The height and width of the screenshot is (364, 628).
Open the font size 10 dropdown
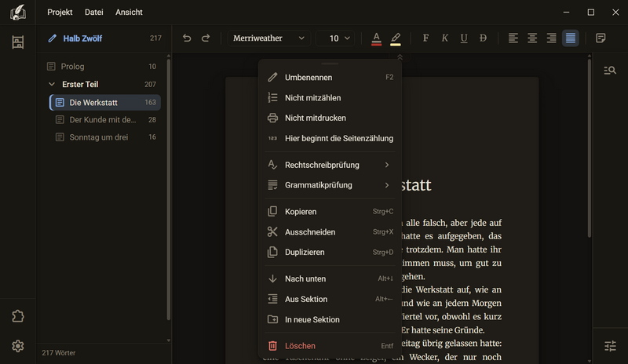[336, 38]
